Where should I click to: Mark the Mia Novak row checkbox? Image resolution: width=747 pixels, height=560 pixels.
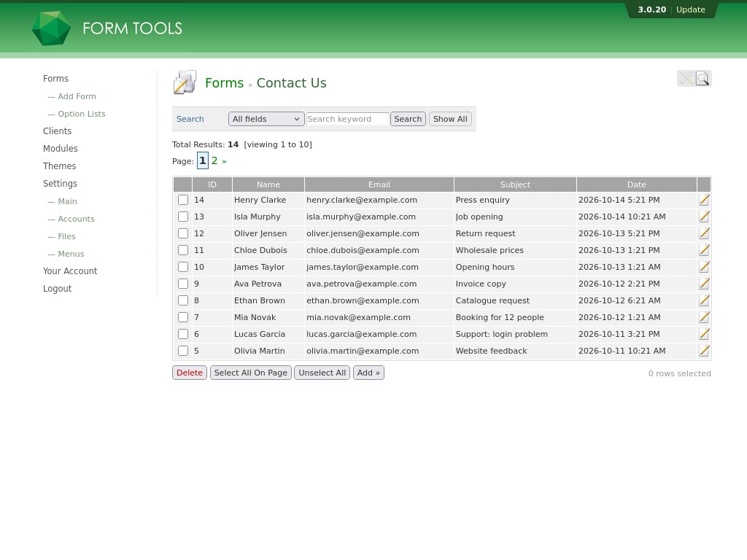click(x=183, y=317)
